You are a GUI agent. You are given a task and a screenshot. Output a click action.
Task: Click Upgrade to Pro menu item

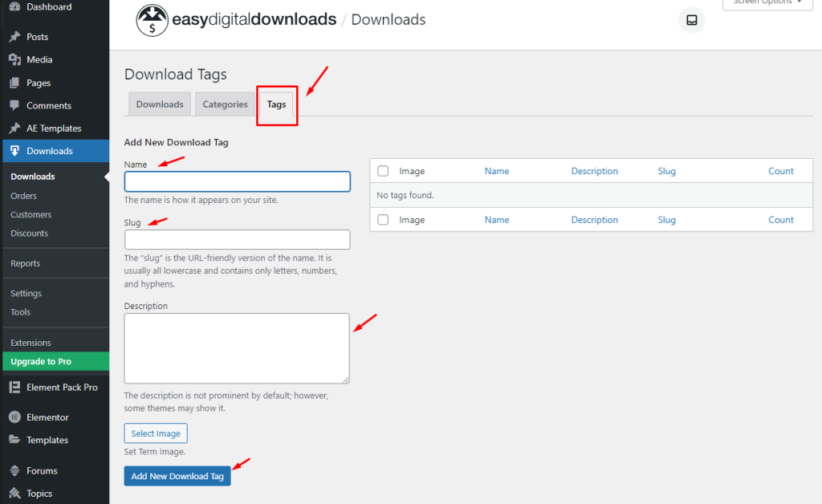pos(56,361)
